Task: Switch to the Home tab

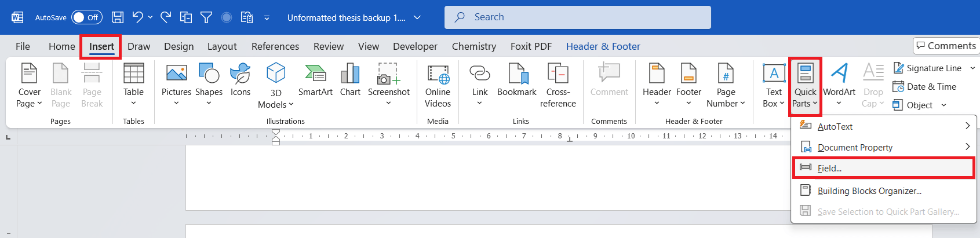Action: [x=62, y=46]
